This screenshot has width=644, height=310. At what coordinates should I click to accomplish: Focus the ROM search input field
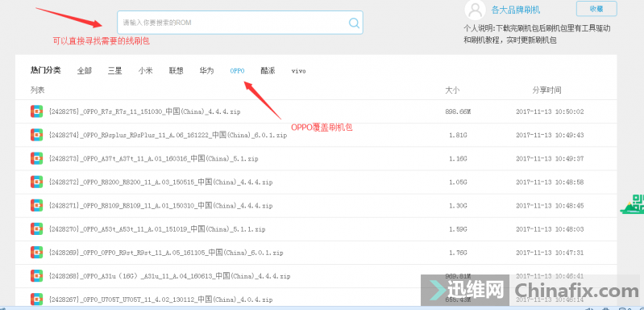pyautogui.click(x=240, y=23)
